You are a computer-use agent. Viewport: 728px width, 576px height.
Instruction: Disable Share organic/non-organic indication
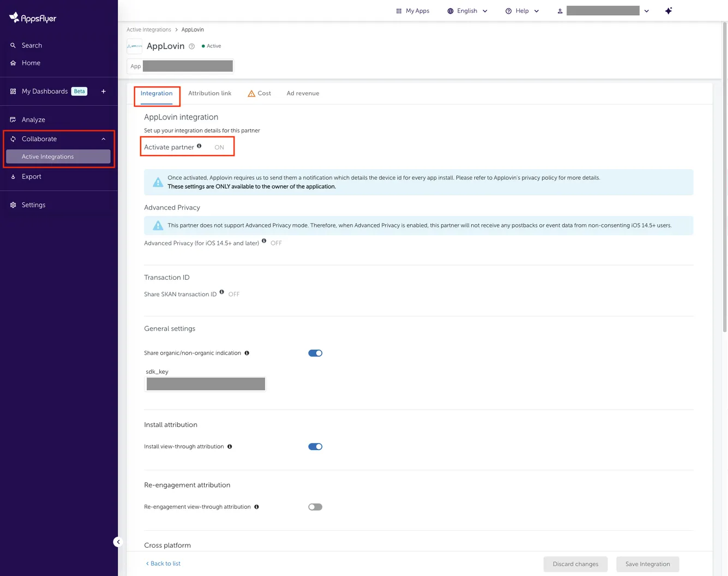click(x=315, y=353)
